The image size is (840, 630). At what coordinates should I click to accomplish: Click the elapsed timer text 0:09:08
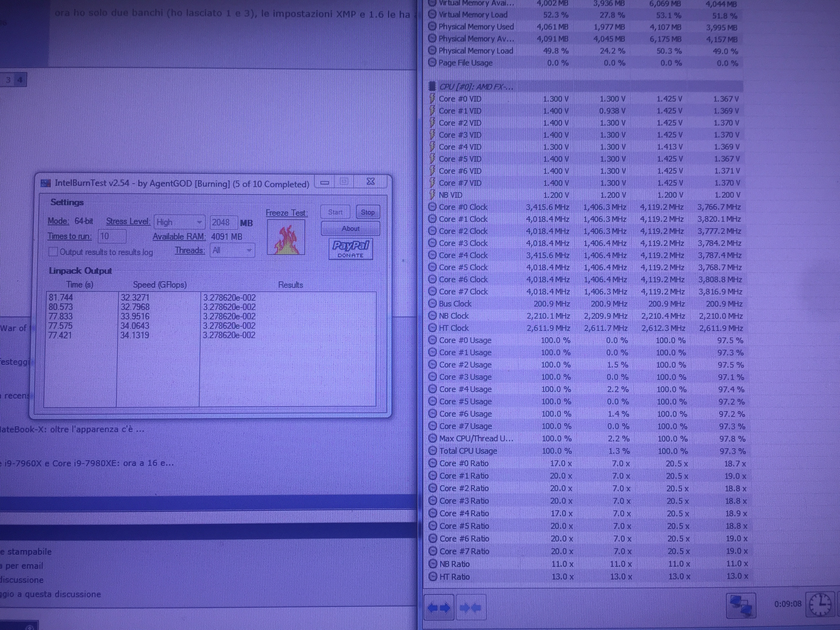[787, 604]
